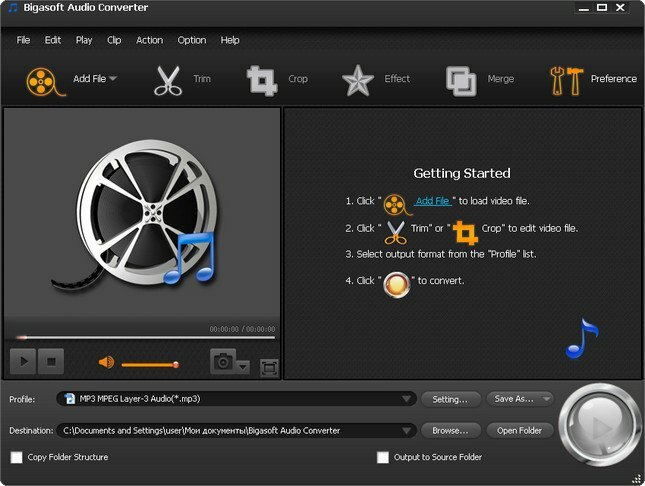
Task: Open the Crop tool
Action: (262, 80)
